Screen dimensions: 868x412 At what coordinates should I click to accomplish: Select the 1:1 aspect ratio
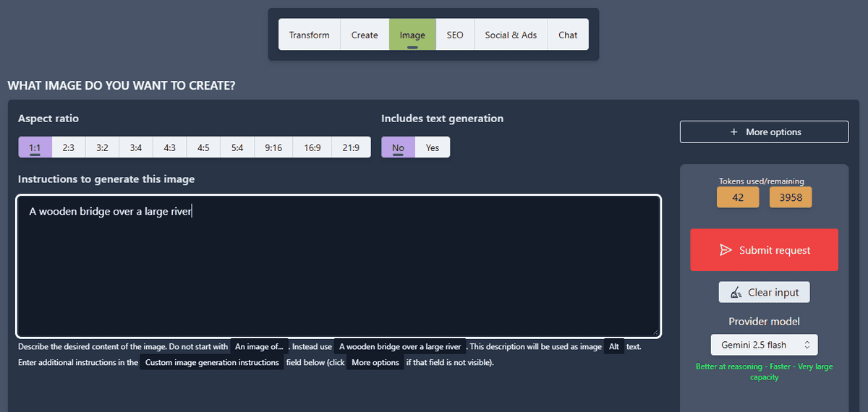click(35, 147)
